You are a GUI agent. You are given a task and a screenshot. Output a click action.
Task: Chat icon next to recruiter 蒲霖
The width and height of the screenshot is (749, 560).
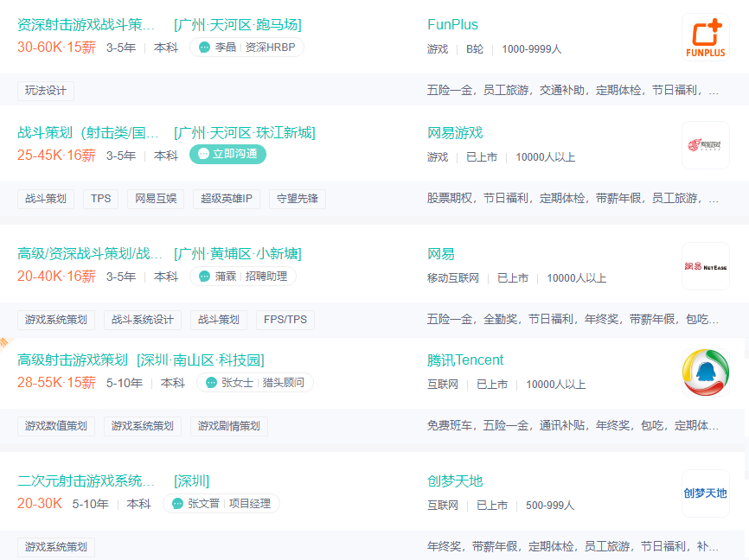pos(204,277)
